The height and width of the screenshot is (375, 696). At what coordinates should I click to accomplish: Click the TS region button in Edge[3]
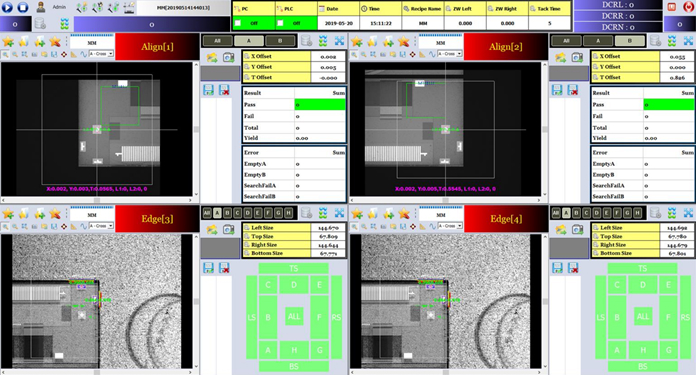pyautogui.click(x=293, y=268)
